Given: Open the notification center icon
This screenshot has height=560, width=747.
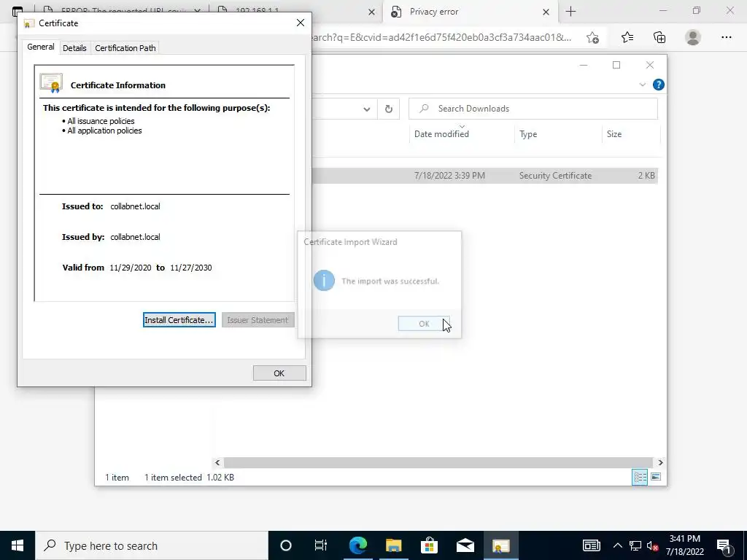Looking at the screenshot, I should 724,545.
